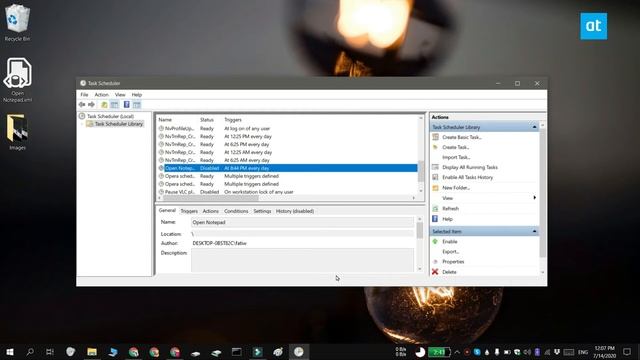Image resolution: width=640 pixels, height=360 pixels.
Task: Select the Images folder on desktop
Action: [x=17, y=132]
